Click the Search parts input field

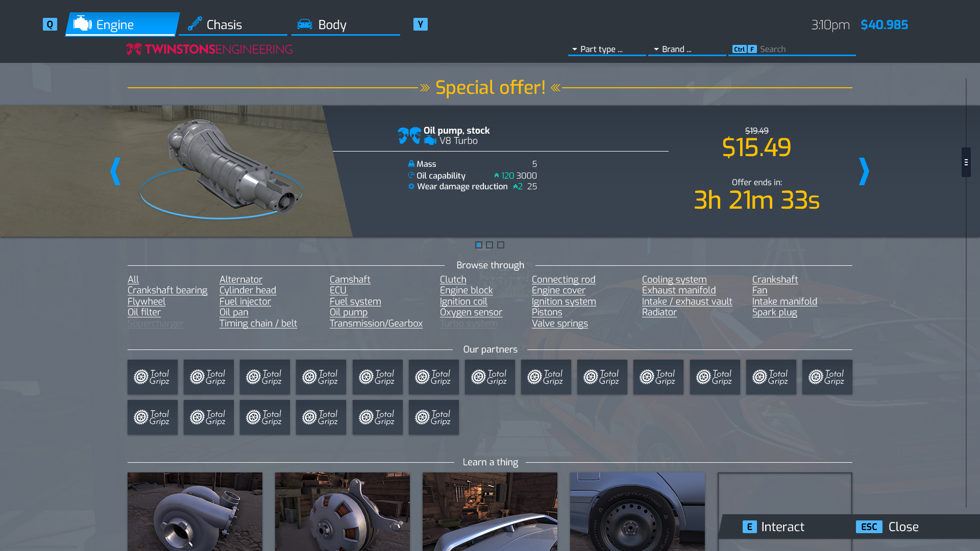coord(792,49)
